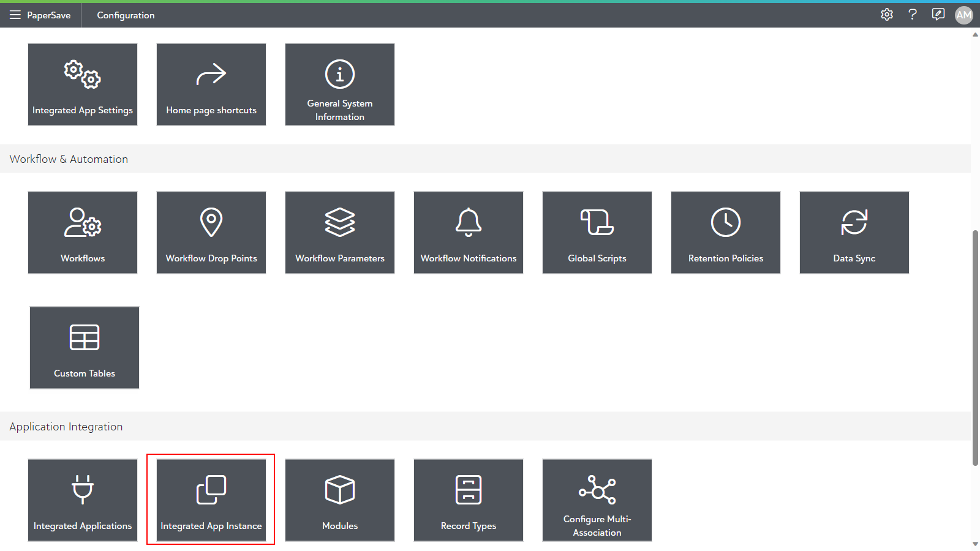Open help via the question mark icon

(913, 15)
